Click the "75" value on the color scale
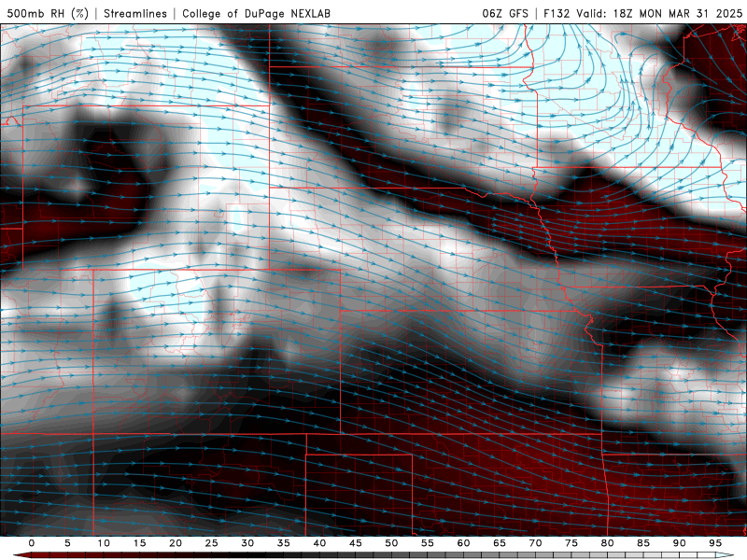747x560 pixels. tap(571, 543)
